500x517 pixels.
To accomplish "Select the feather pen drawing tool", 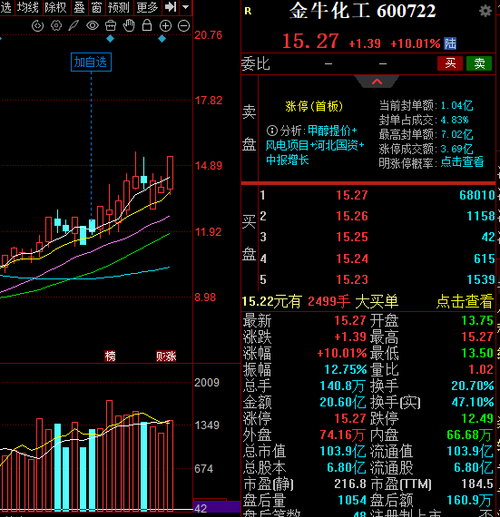I will (74, 26).
